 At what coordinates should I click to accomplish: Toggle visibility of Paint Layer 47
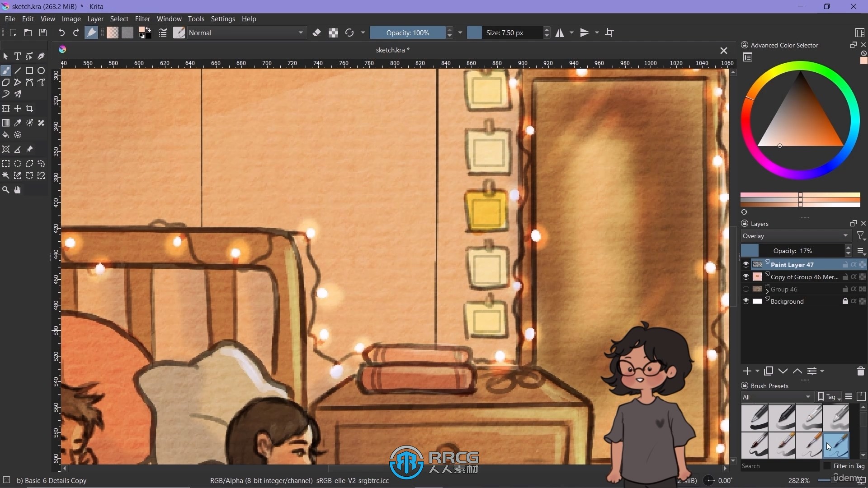pyautogui.click(x=746, y=263)
